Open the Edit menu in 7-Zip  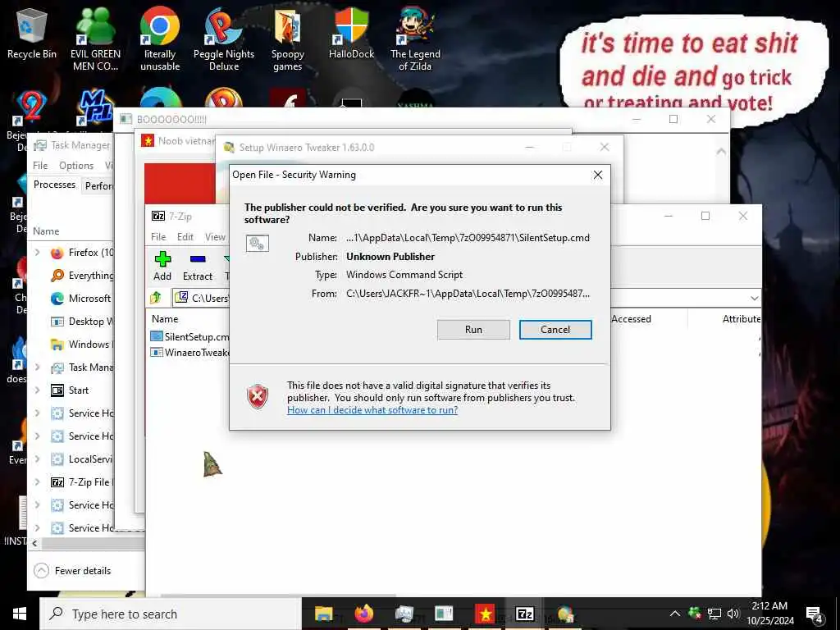pyautogui.click(x=185, y=237)
